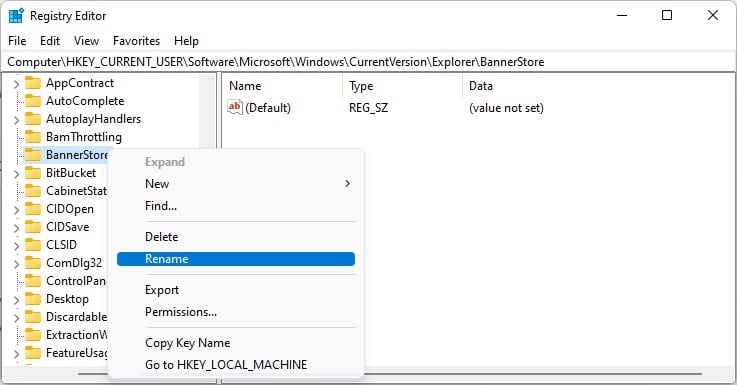The width and height of the screenshot is (737, 385).
Task: Expand the AutoplayHandlers key
Action: coord(16,120)
